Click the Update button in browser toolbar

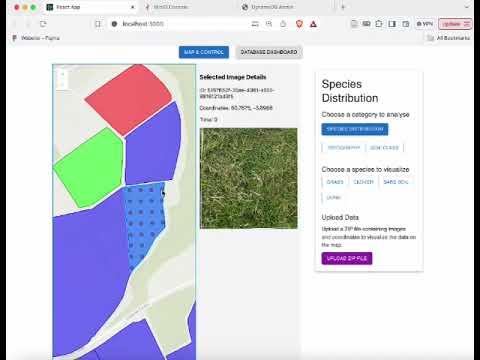(455, 24)
